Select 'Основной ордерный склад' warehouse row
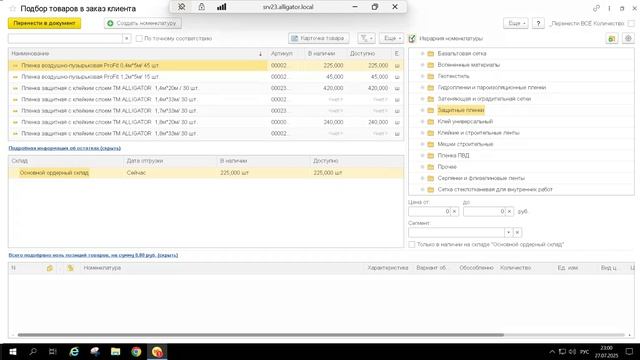Viewport: 640px width, 360px height. (x=206, y=173)
